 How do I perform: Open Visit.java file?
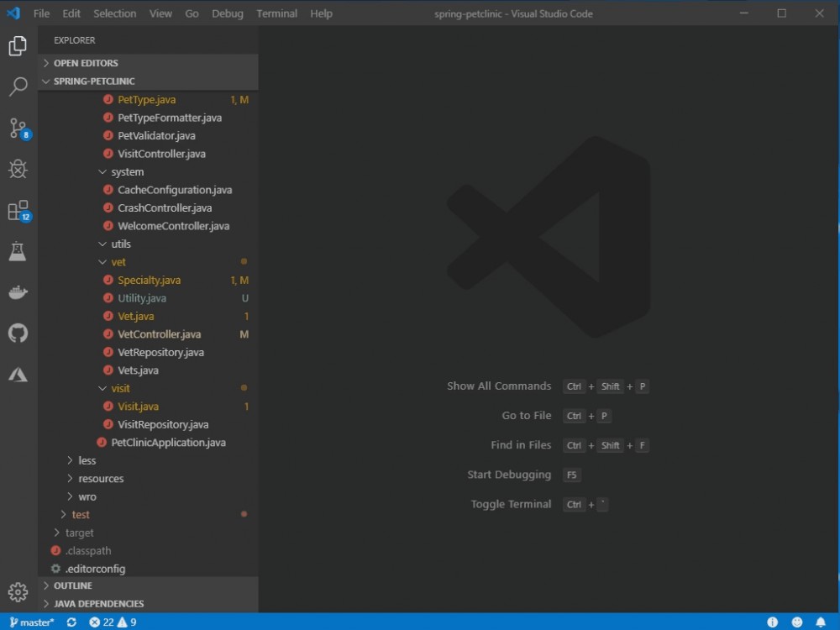click(x=149, y=407)
